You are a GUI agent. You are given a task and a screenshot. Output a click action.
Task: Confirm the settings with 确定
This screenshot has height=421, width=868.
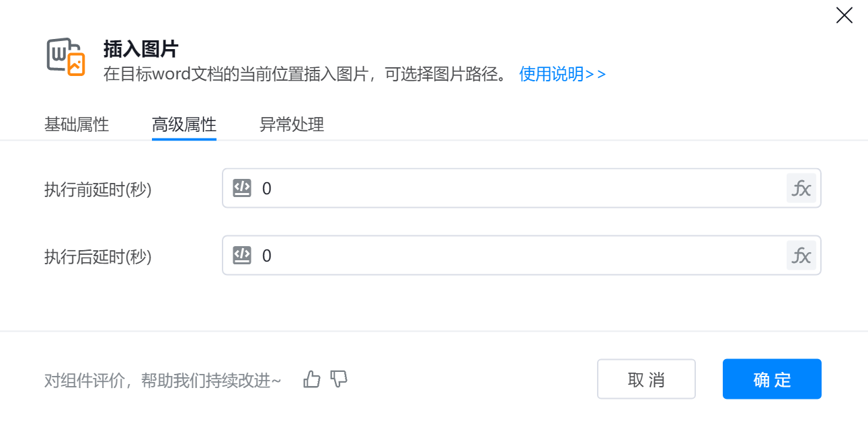point(772,379)
